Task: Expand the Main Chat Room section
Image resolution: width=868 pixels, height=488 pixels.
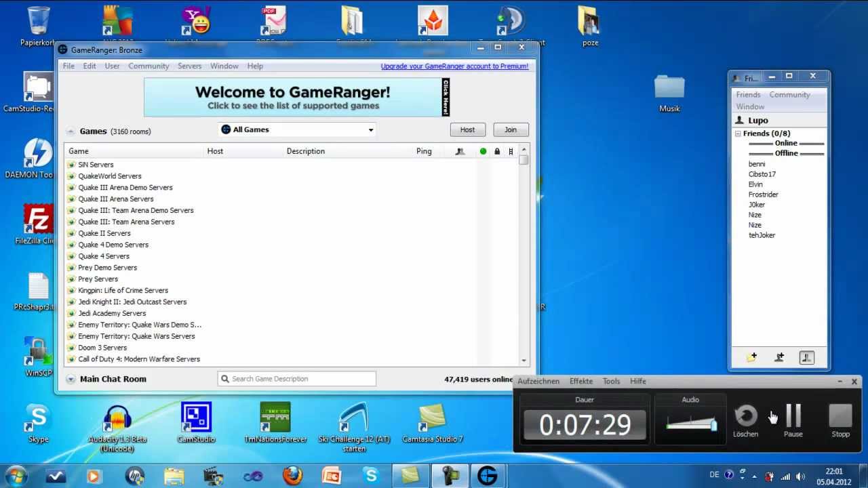Action: coord(71,380)
